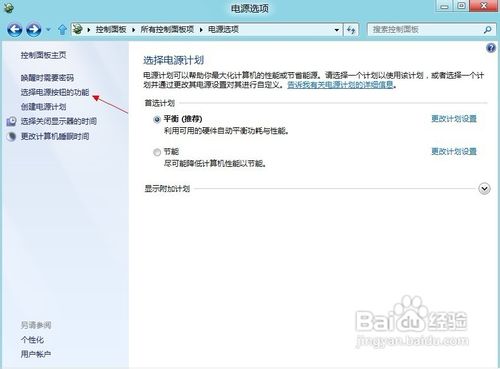Click the window system icon in title bar
This screenshot has width=500, height=369.
pos(8,8)
